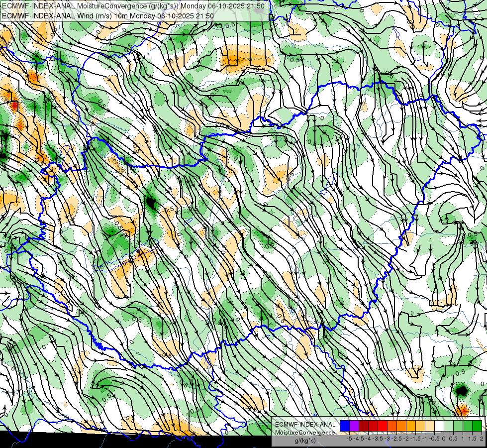This screenshot has height=448, width=487.
Task: Click legend value '-2.5'
Action: pos(396,439)
